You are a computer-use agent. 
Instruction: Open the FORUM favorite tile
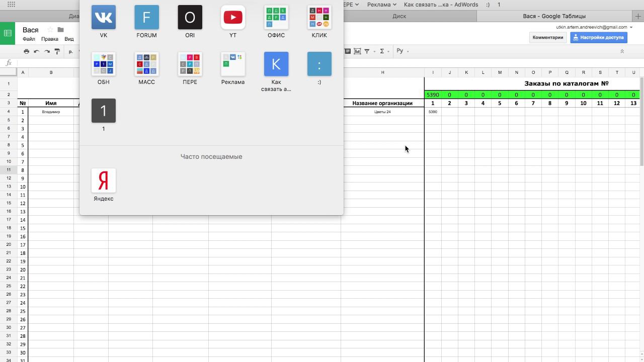(147, 18)
